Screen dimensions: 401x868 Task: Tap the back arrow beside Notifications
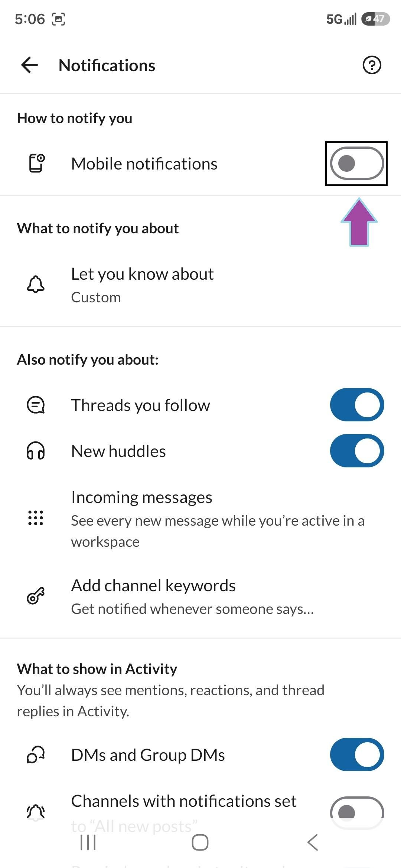click(30, 65)
